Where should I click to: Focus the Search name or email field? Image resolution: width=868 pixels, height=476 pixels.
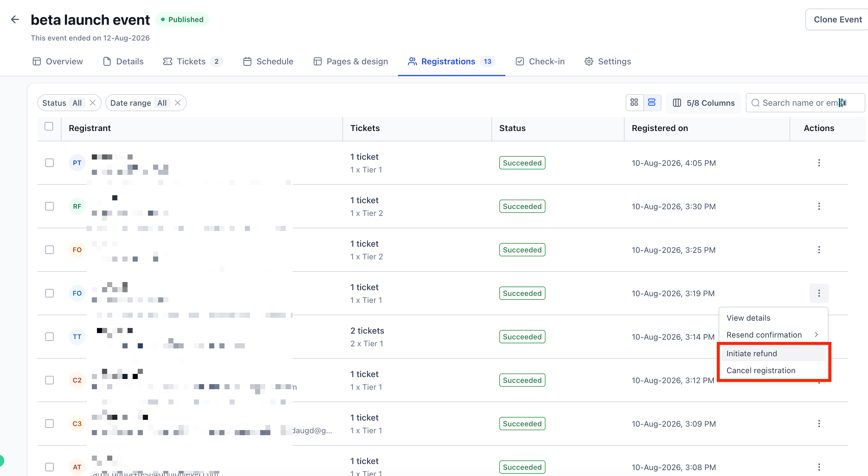tap(805, 103)
